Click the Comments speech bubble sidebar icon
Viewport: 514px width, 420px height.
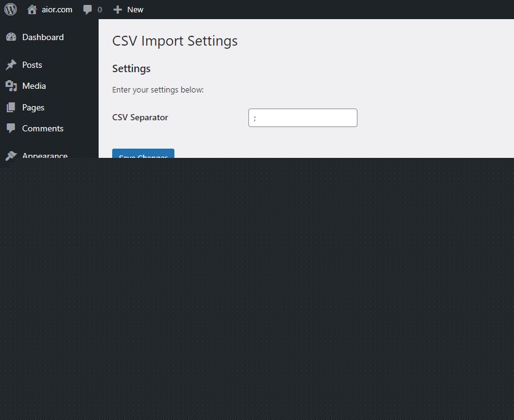tap(11, 128)
